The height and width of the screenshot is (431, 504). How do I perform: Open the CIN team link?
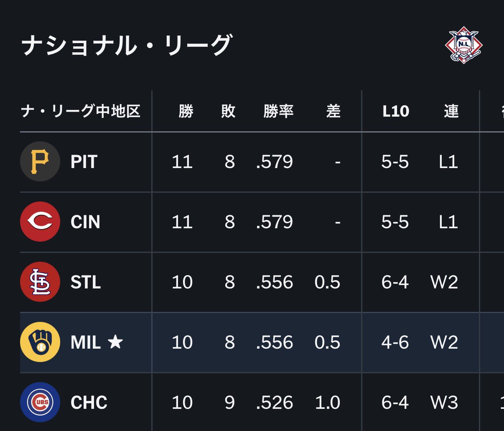point(85,222)
